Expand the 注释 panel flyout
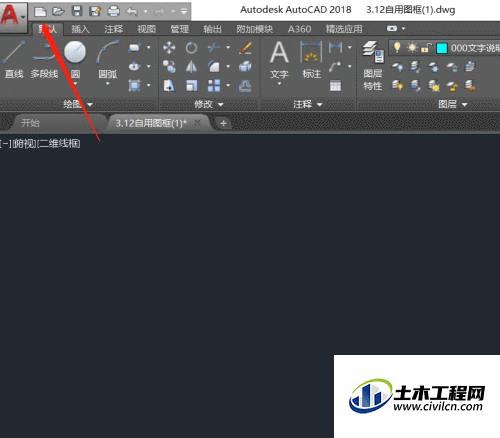Viewport: 500px width, 438px height. click(x=308, y=105)
